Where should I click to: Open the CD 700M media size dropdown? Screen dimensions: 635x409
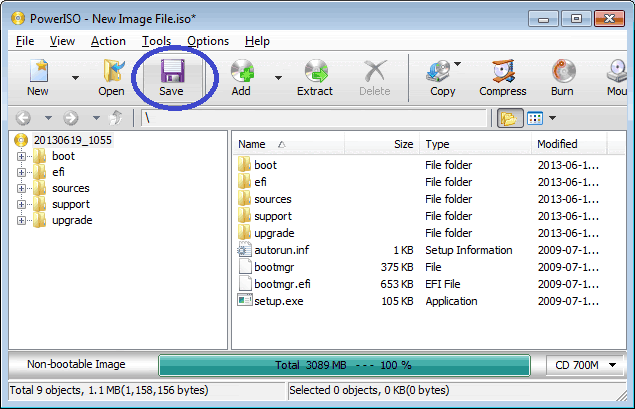586,365
